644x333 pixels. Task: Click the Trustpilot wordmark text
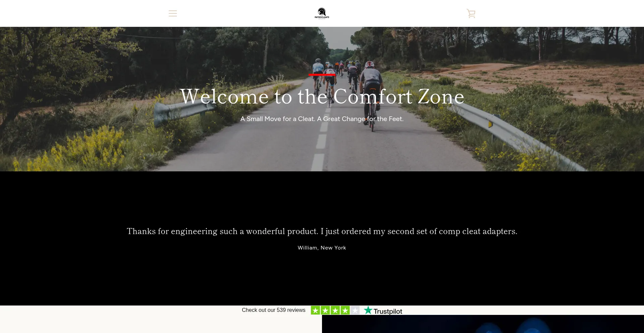tap(388, 311)
